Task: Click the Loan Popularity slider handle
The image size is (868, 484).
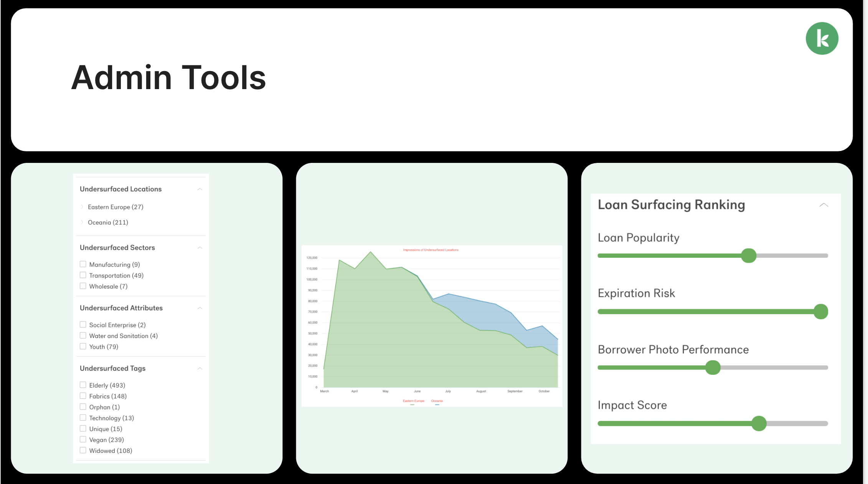Action: point(748,256)
